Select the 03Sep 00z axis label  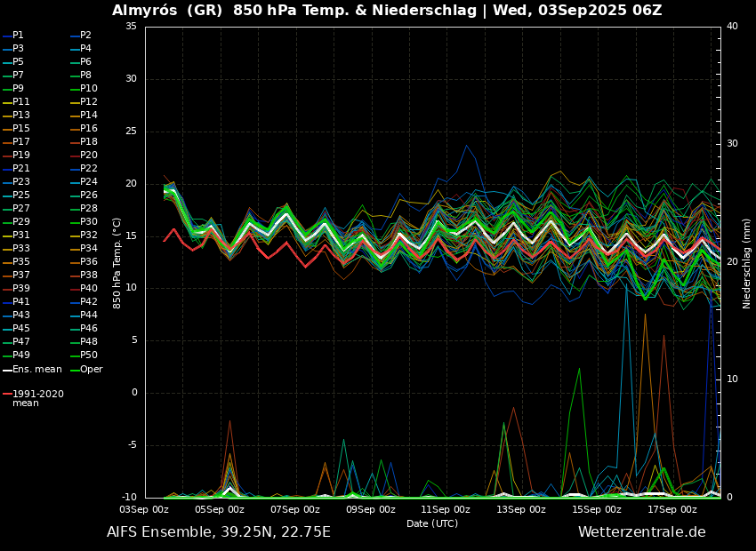(145, 509)
